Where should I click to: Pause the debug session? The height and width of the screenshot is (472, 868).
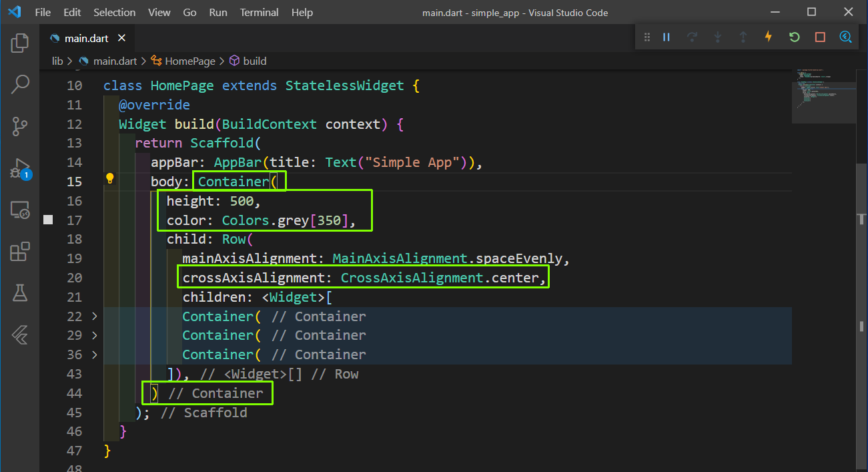(666, 37)
